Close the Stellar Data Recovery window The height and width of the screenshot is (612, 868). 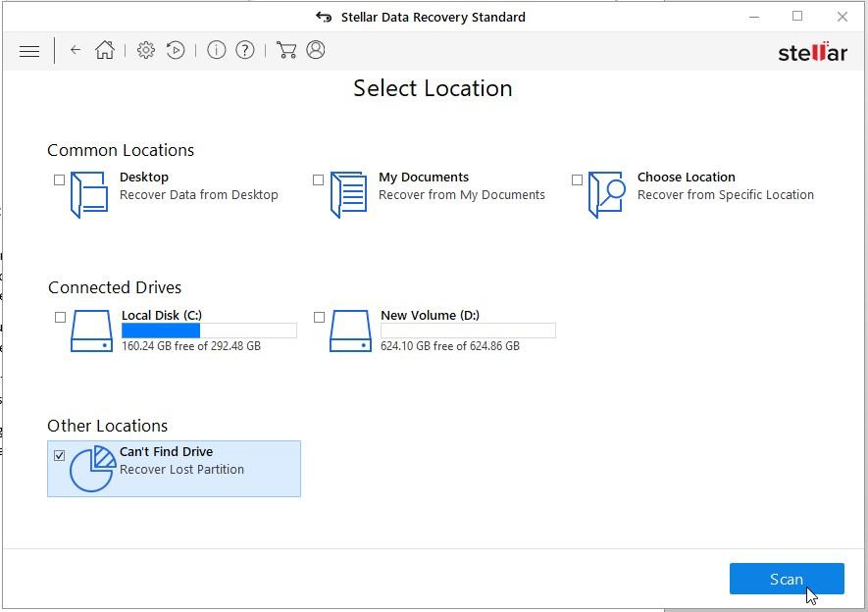[x=842, y=17]
